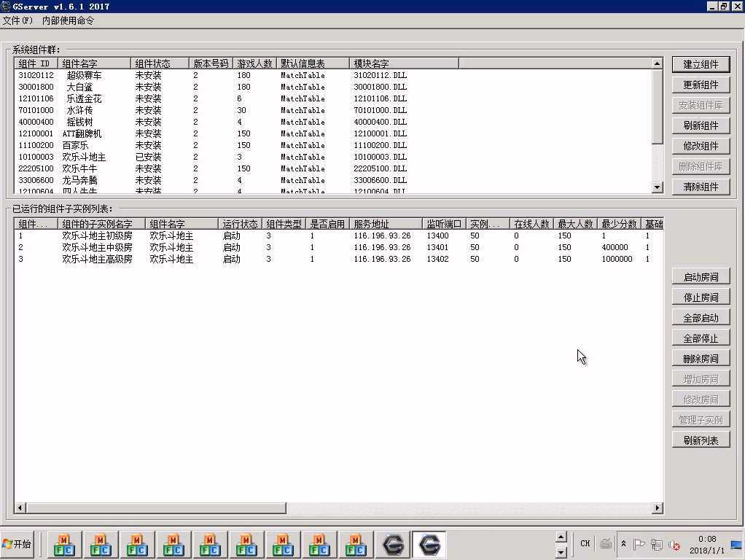Click right arrow of instance list horizontal scrollbar
745x560 pixels.
tap(657, 507)
